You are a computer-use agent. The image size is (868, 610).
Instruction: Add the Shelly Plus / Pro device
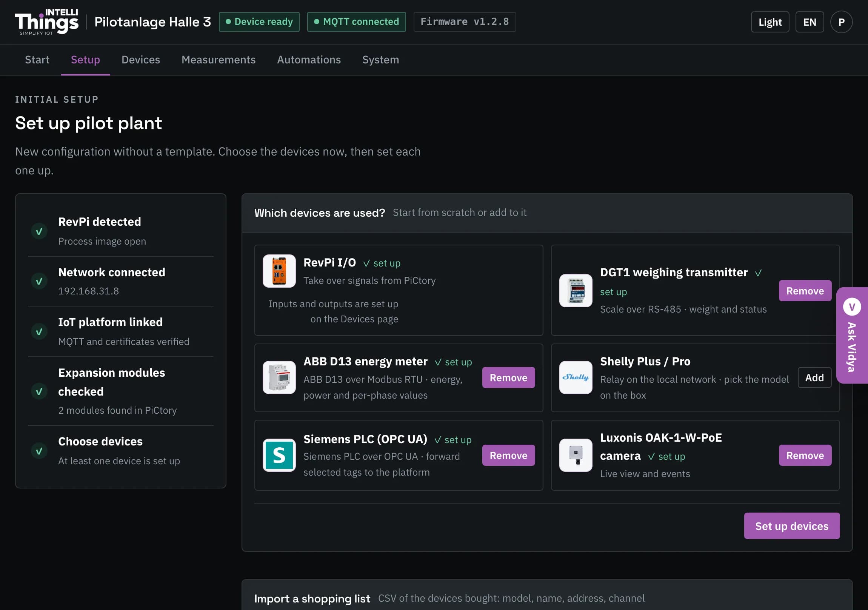(x=815, y=377)
